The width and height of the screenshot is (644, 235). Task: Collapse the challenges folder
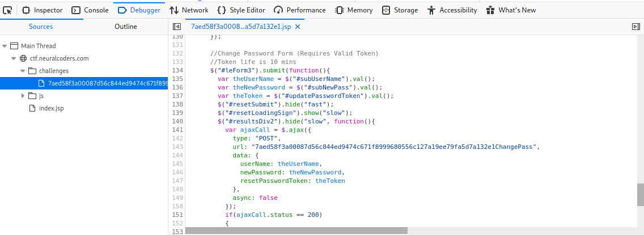(x=23, y=71)
